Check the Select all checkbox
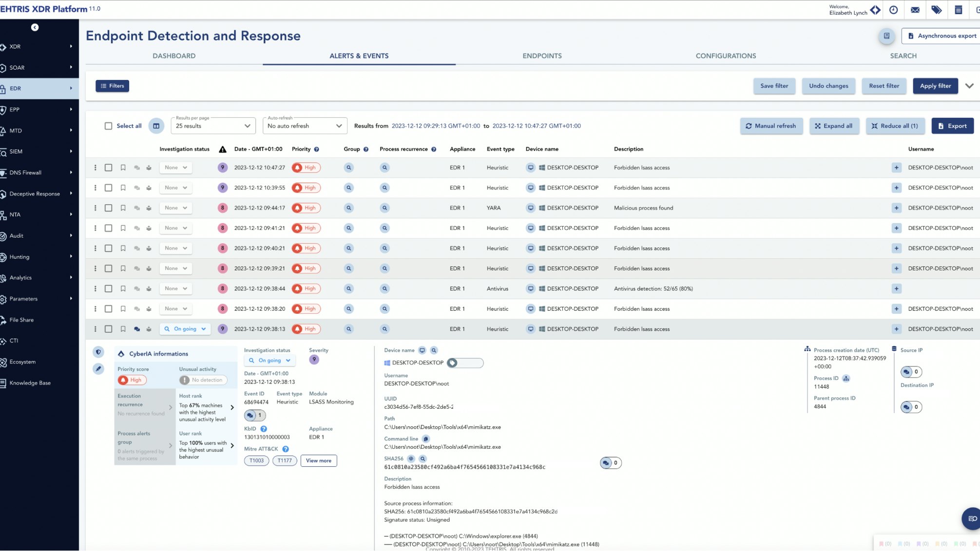 108,126
